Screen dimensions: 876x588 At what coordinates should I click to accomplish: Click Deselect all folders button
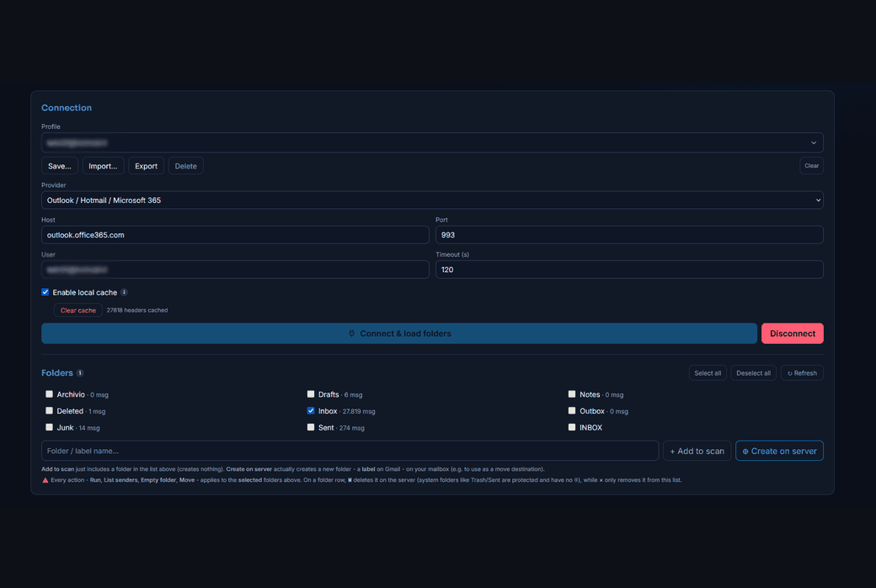click(x=753, y=373)
